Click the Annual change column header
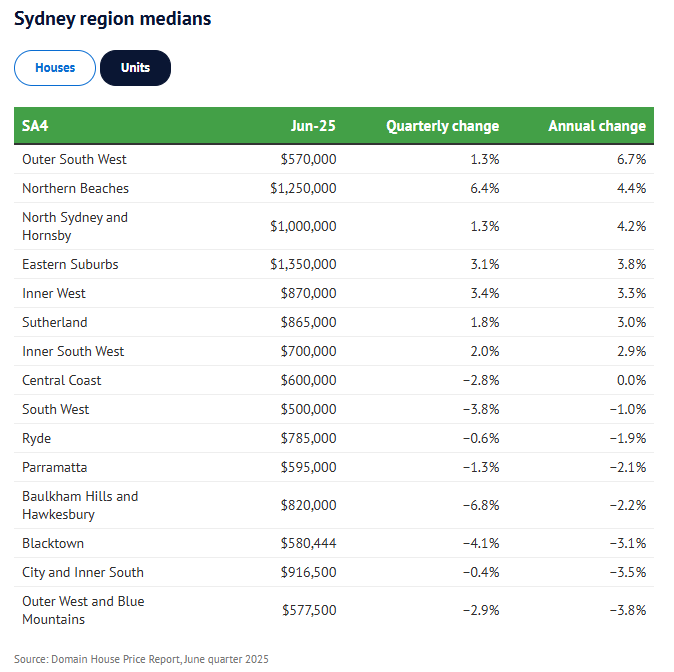 click(x=596, y=126)
